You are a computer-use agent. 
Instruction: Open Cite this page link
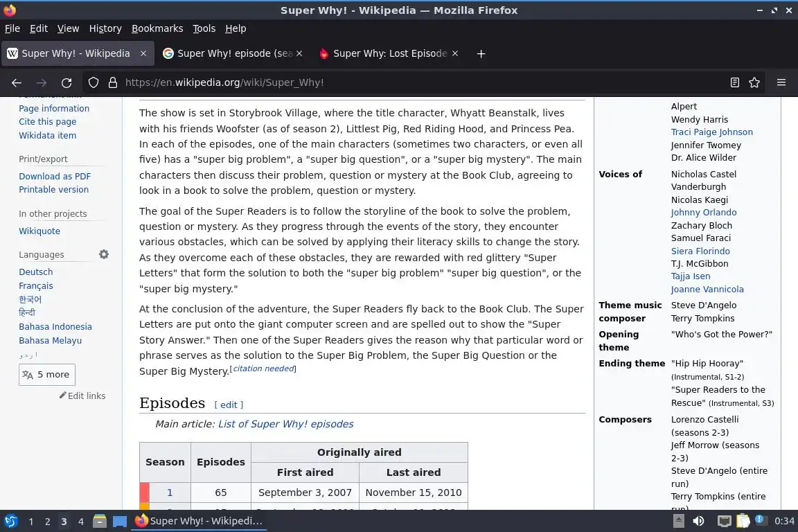tap(47, 122)
